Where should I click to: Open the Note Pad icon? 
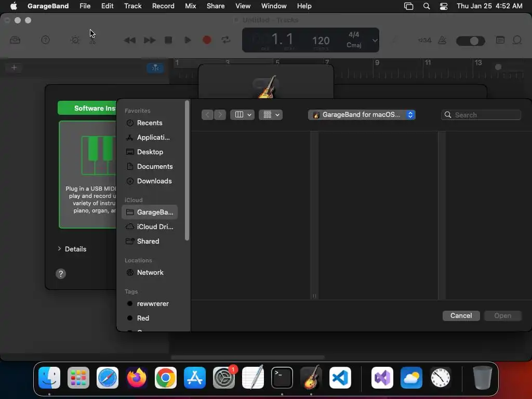pos(500,40)
